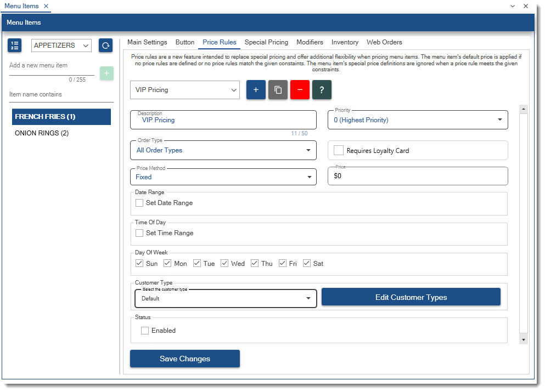Click the refresh category button

coord(105,46)
